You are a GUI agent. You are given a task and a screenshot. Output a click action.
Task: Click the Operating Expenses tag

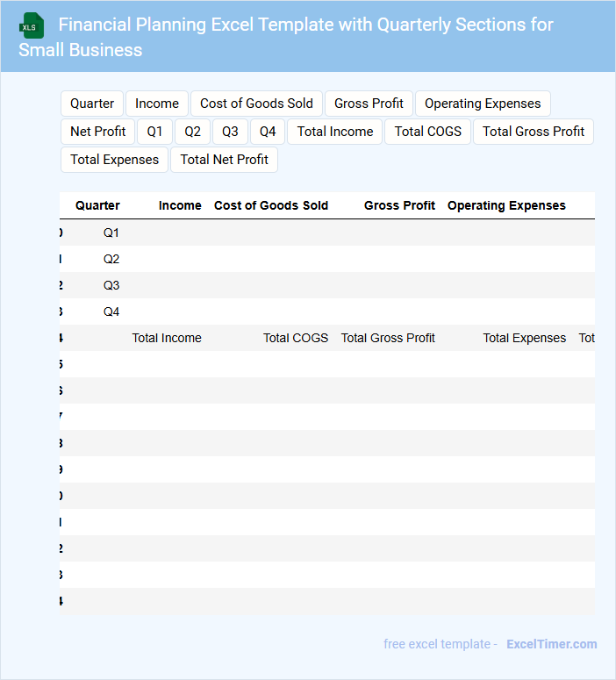tap(483, 104)
